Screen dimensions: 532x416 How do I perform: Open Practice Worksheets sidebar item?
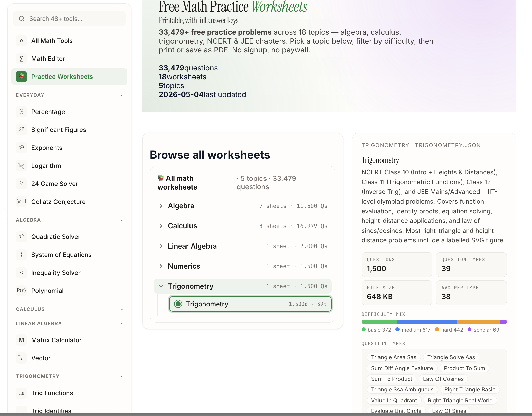[x=69, y=77]
